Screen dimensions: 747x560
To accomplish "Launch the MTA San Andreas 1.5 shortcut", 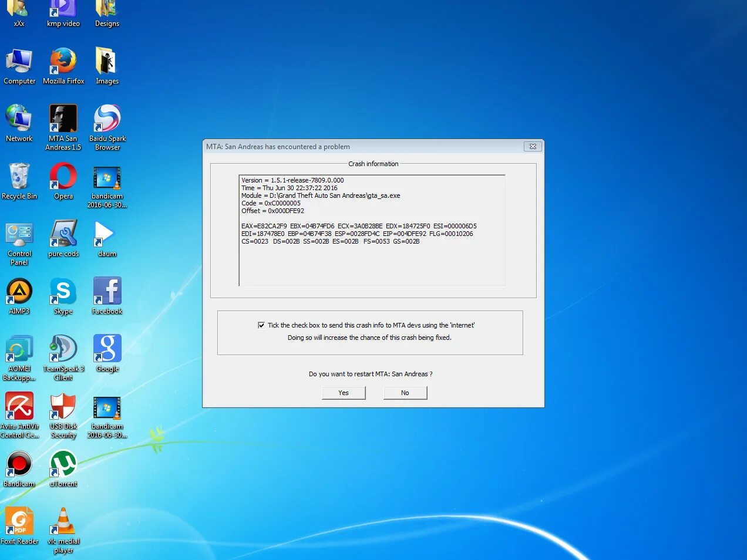I will (63, 127).
